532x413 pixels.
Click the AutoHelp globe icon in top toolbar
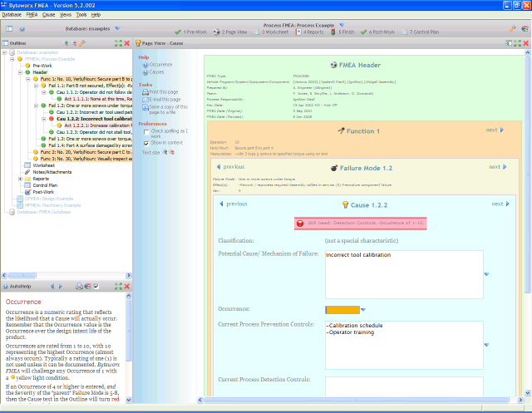click(22, 29)
